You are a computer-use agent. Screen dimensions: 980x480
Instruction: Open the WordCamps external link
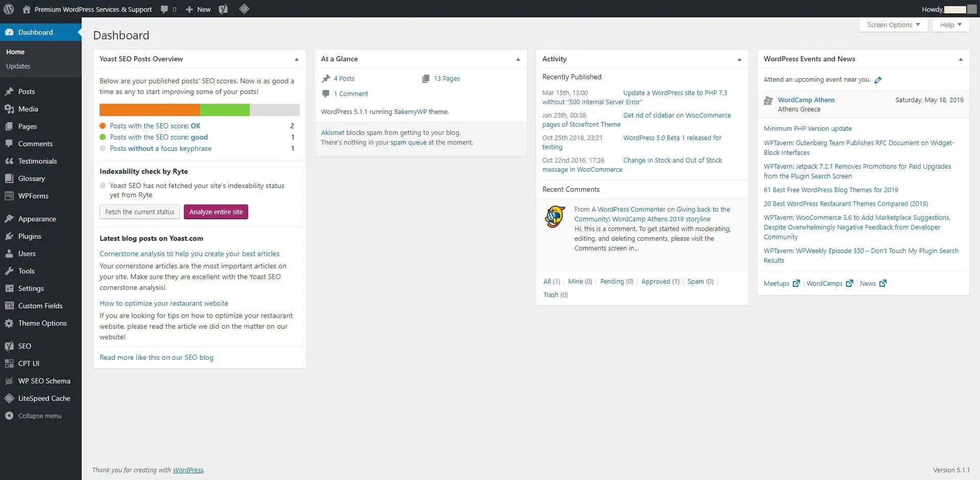(830, 283)
